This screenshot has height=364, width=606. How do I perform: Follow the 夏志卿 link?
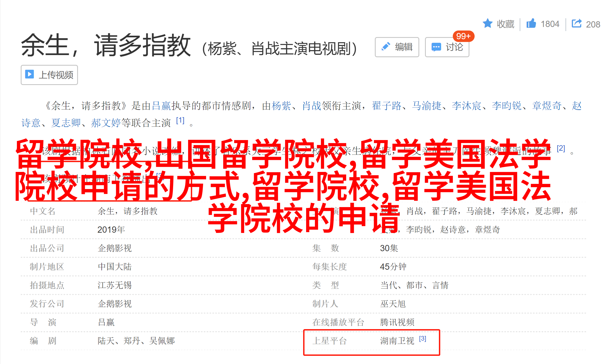(66, 123)
